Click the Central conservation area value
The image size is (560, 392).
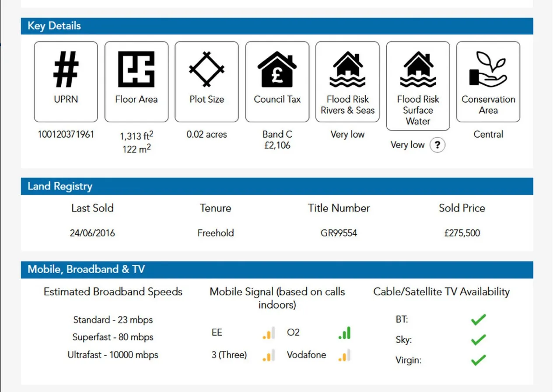pos(488,134)
